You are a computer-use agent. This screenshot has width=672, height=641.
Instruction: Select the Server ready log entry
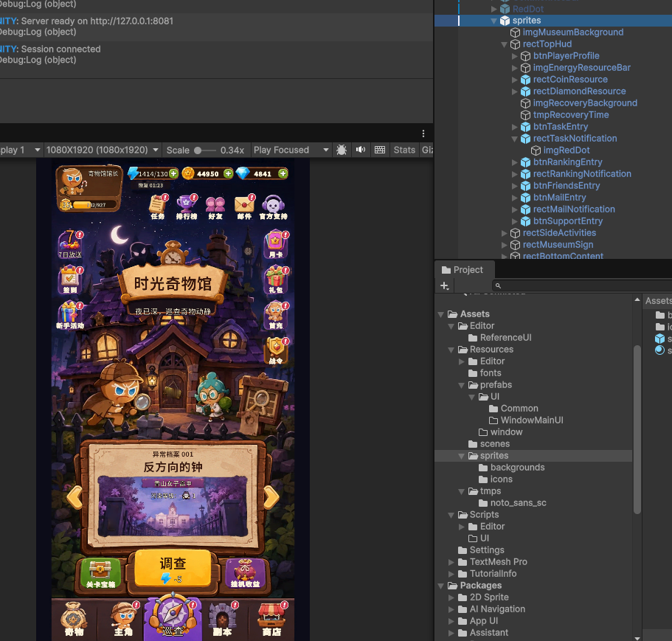(x=216, y=26)
